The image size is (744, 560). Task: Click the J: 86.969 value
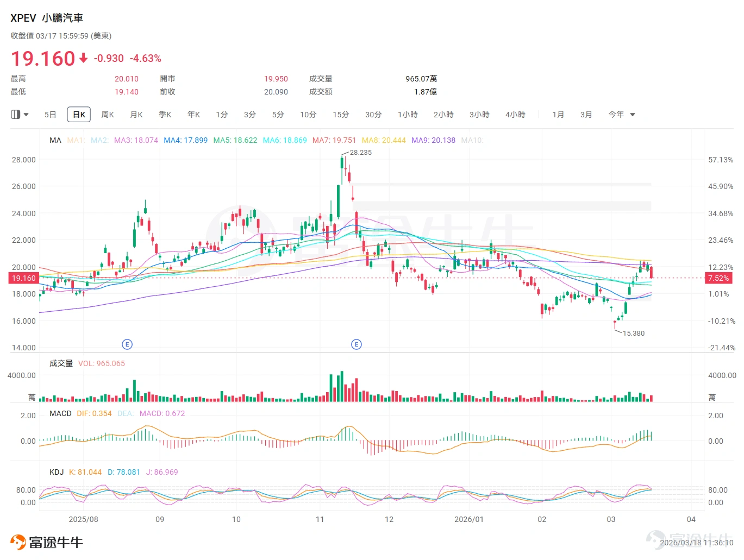[162, 472]
